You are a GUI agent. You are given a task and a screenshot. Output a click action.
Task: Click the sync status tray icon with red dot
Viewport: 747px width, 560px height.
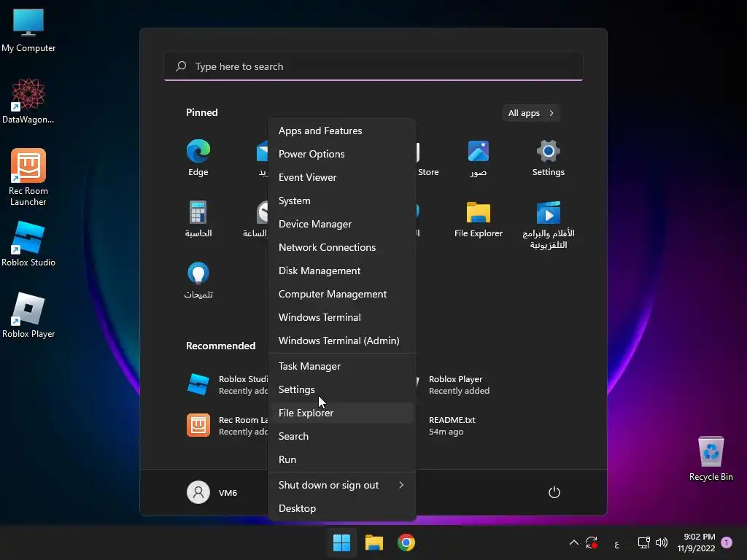(592, 542)
